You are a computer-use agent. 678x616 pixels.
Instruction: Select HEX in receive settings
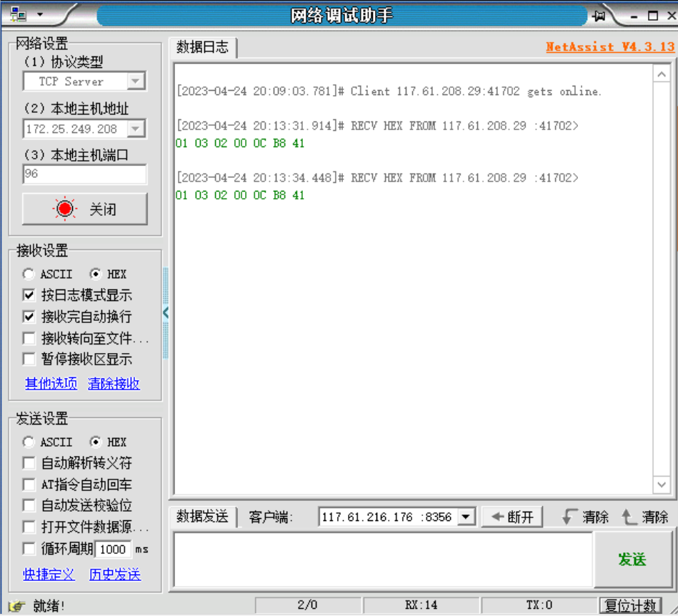108,274
